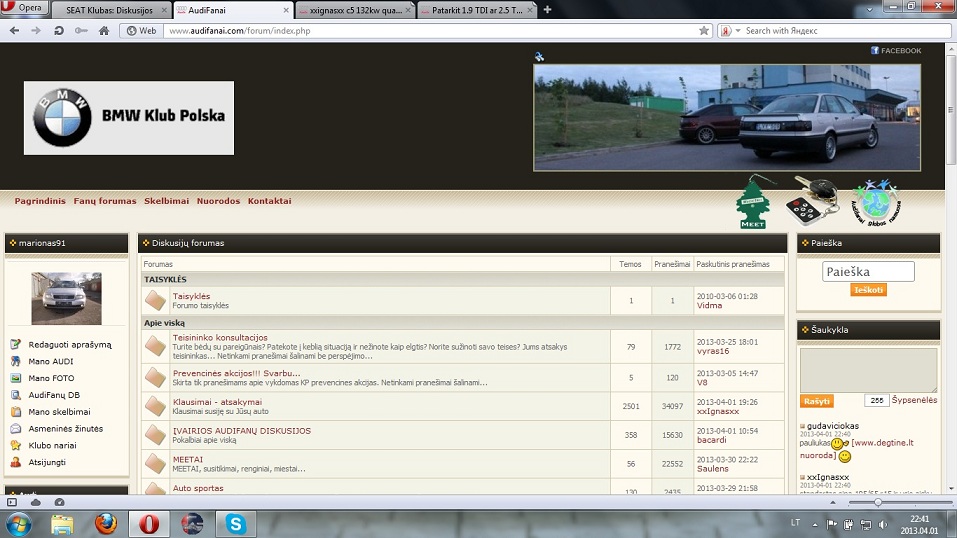Click the BMW Klub Polska banner
957x538 pixels.
[x=129, y=118]
